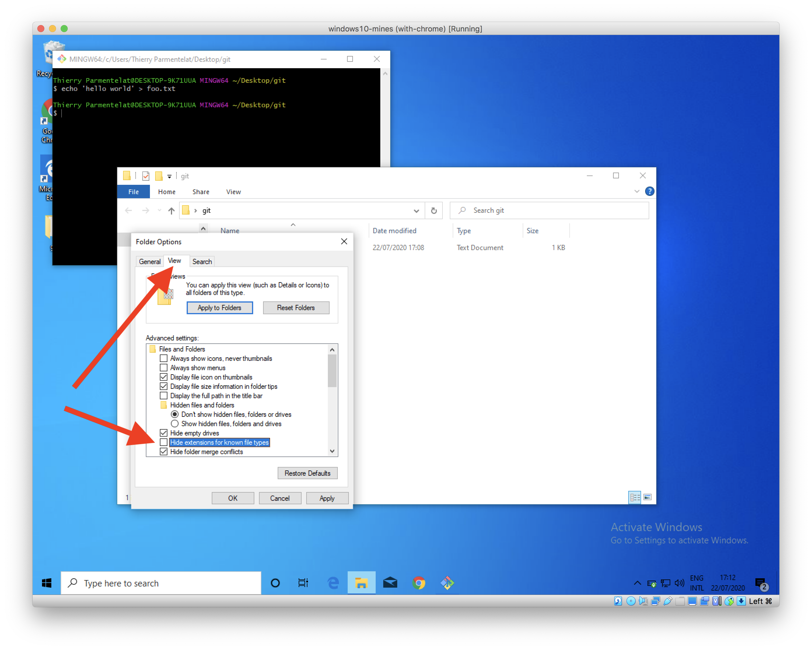Screen dimensions: 812x650
Task: Click the Explorer help question mark icon
Action: pyautogui.click(x=649, y=191)
